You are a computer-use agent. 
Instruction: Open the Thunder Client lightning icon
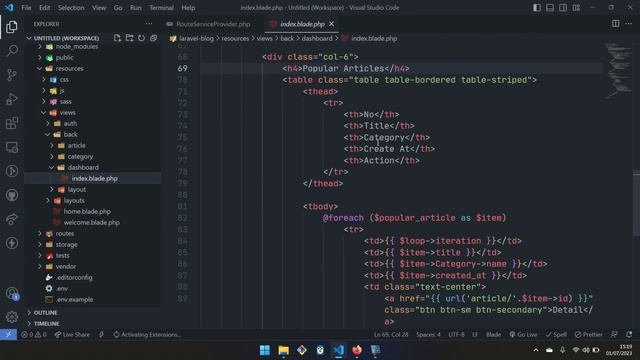[12, 243]
